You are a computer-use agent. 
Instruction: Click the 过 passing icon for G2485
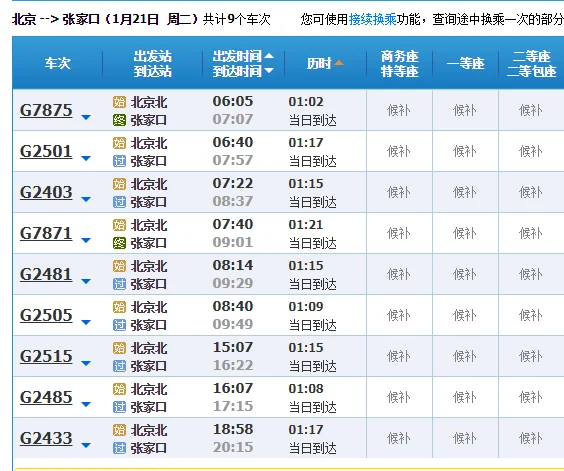click(119, 407)
